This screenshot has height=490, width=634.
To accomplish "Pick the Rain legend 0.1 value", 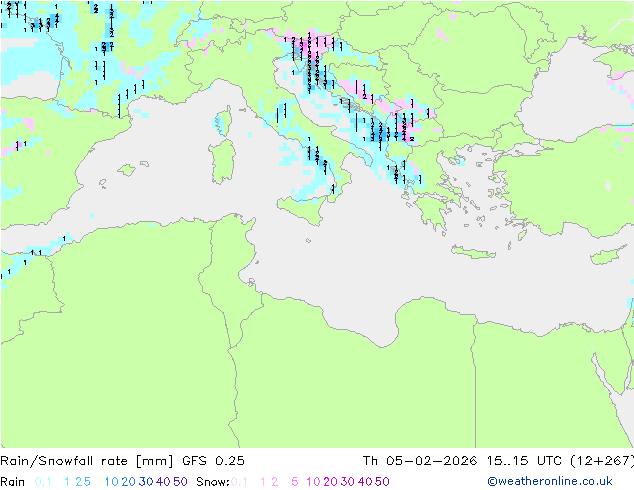I will tap(43, 482).
